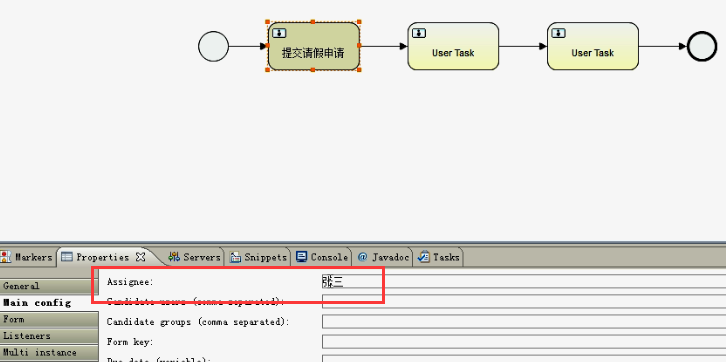Click the Candidate users input field
The image size is (726, 362).
(x=524, y=301)
